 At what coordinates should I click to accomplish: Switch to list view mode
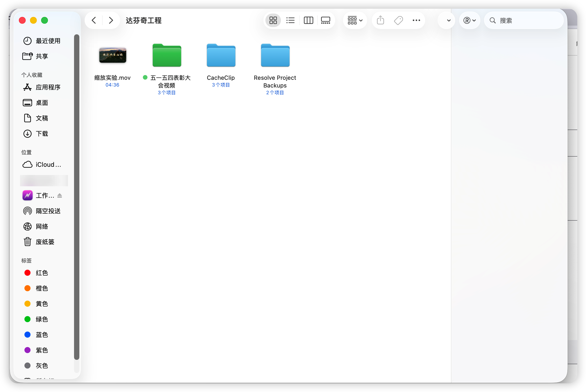(290, 20)
